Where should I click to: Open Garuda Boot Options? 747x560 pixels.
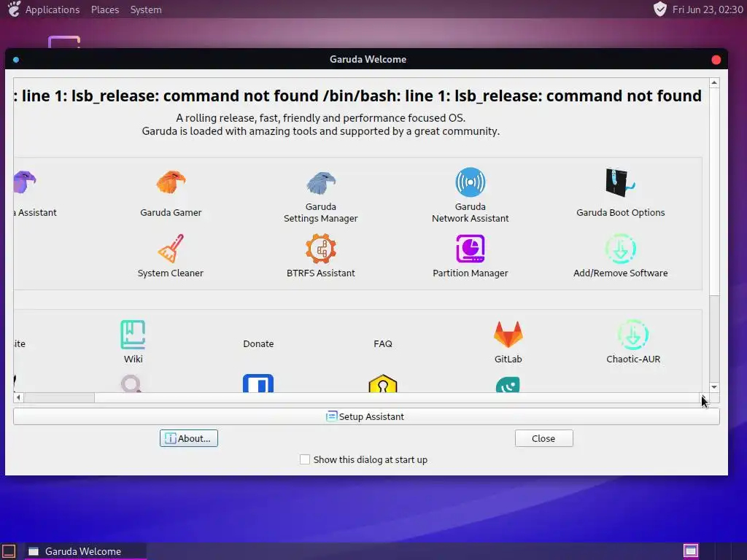point(620,192)
